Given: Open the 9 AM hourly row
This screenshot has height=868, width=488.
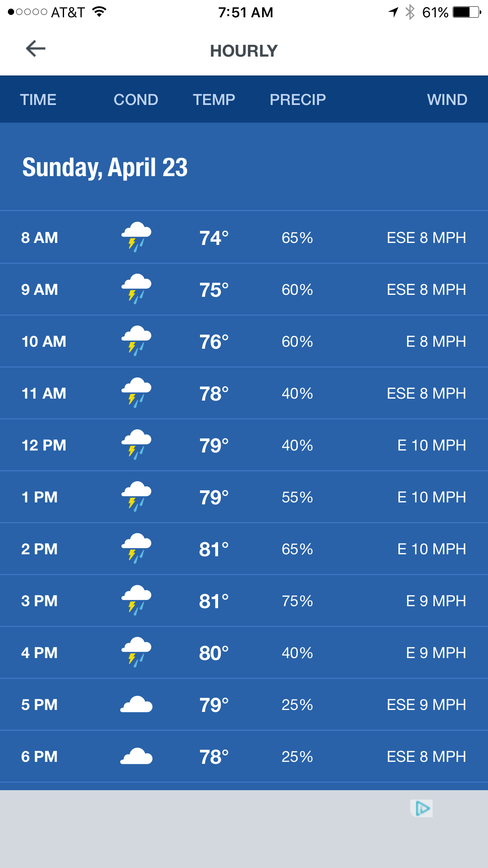Looking at the screenshot, I should (244, 289).
